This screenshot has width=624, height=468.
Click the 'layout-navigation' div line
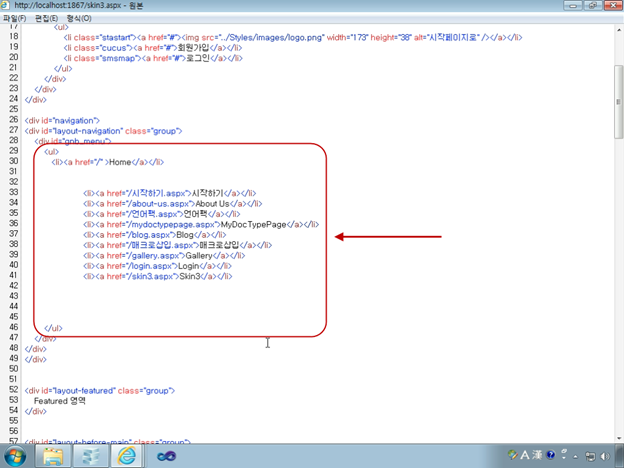(x=103, y=131)
